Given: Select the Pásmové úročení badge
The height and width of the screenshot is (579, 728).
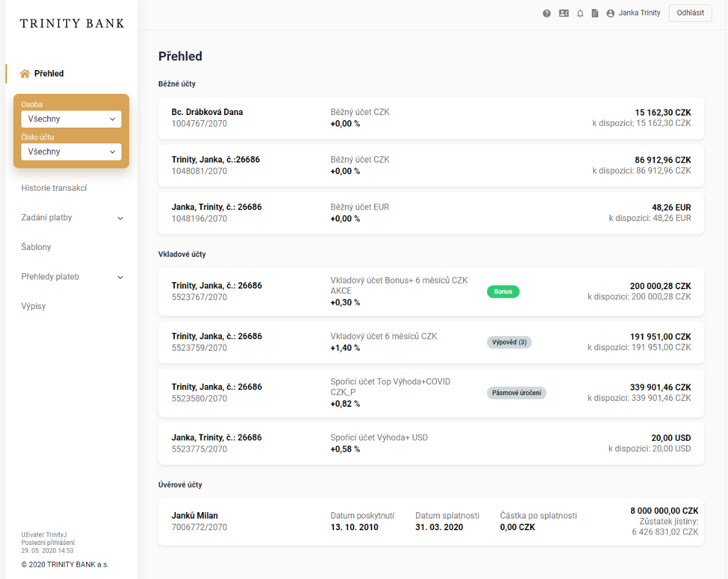Looking at the screenshot, I should [x=516, y=393].
